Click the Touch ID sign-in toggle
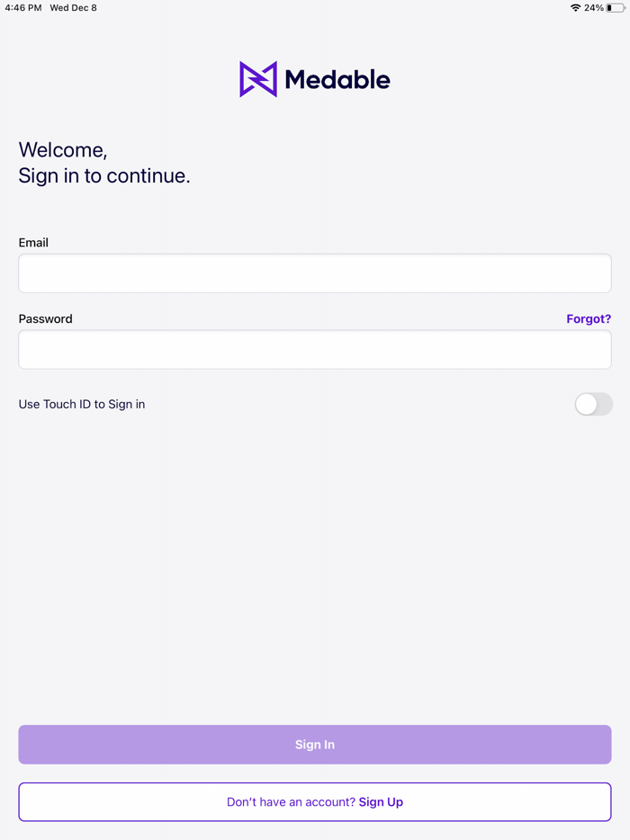630x840 pixels. [x=593, y=404]
